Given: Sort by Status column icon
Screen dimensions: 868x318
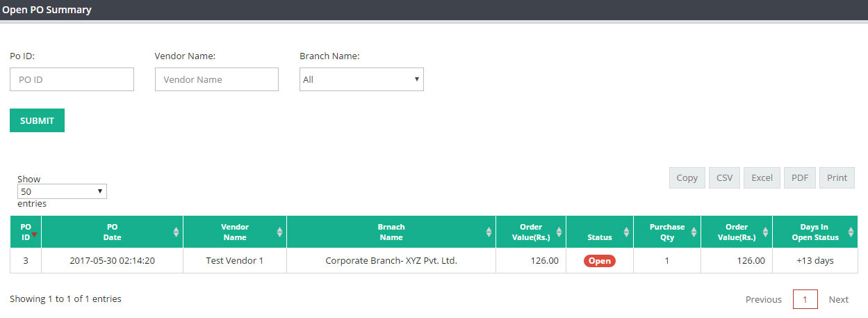Looking at the screenshot, I should 626,232.
